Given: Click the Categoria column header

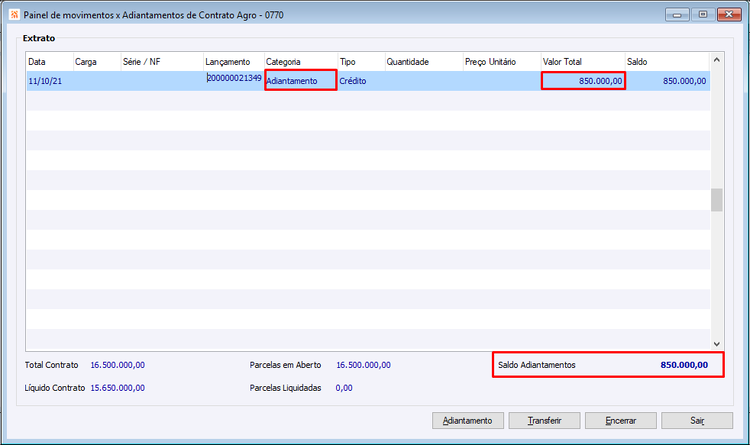Looking at the screenshot, I should click(301, 62).
